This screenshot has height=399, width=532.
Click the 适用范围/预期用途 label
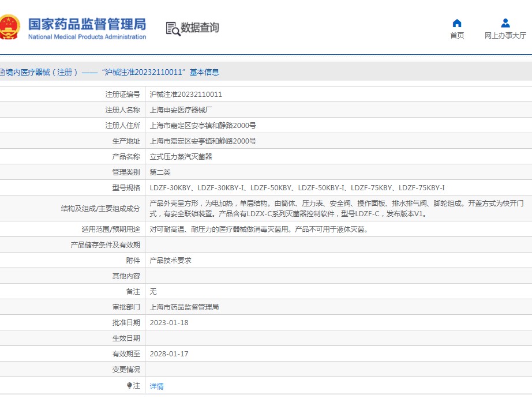(111, 229)
